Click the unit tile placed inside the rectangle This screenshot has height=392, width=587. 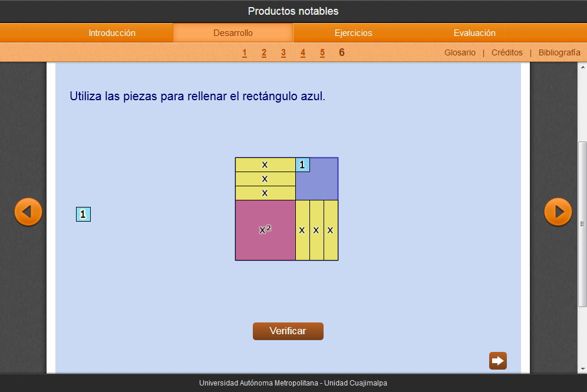pos(302,165)
